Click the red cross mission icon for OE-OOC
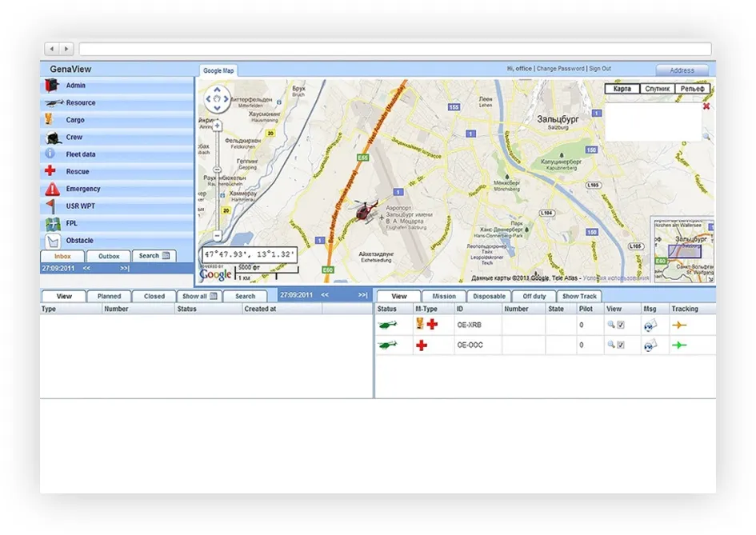 pos(422,345)
